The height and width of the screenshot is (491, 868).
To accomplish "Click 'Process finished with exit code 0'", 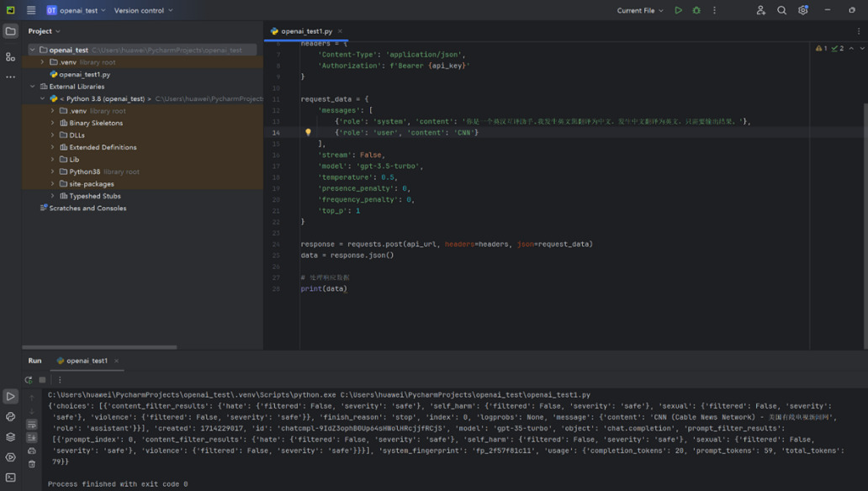I will [x=118, y=483].
